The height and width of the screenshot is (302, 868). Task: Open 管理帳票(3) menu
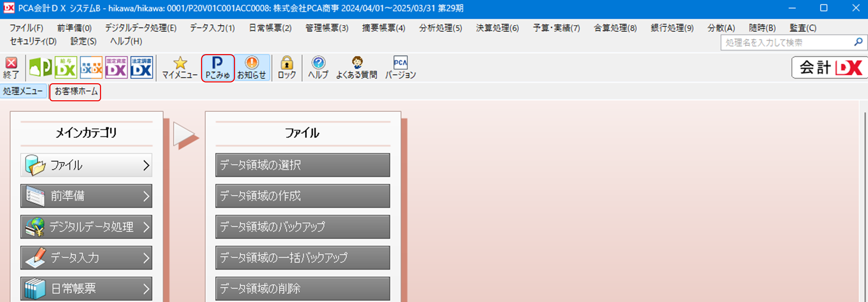327,28
